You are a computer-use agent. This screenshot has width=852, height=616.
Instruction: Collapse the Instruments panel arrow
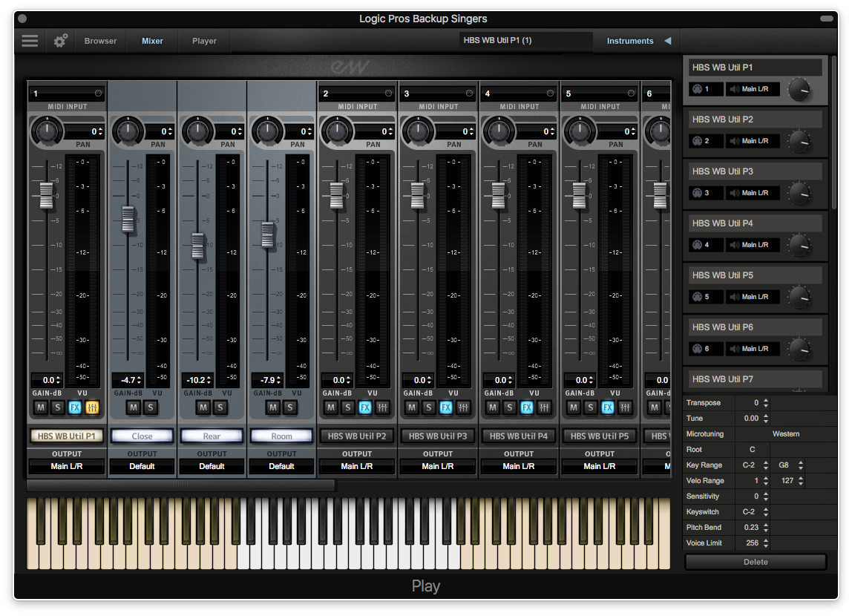pyautogui.click(x=668, y=41)
